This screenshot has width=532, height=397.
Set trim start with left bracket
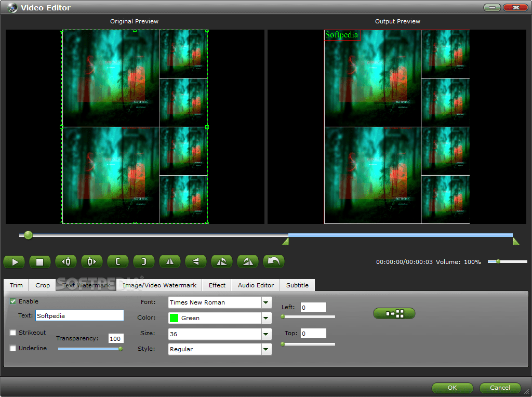tap(118, 261)
